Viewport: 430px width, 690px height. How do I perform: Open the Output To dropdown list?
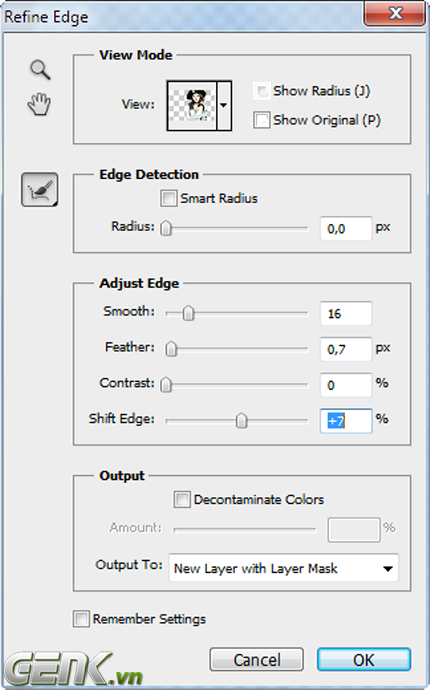click(x=284, y=568)
